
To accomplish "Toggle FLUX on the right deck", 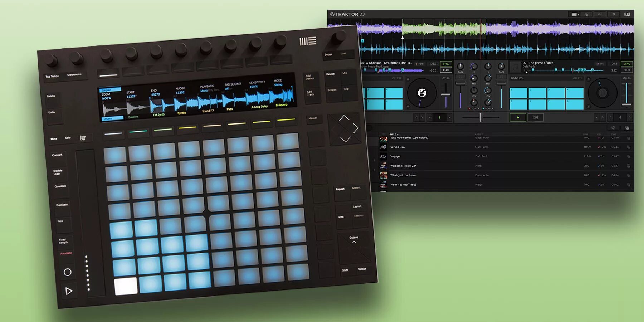I will [627, 70].
